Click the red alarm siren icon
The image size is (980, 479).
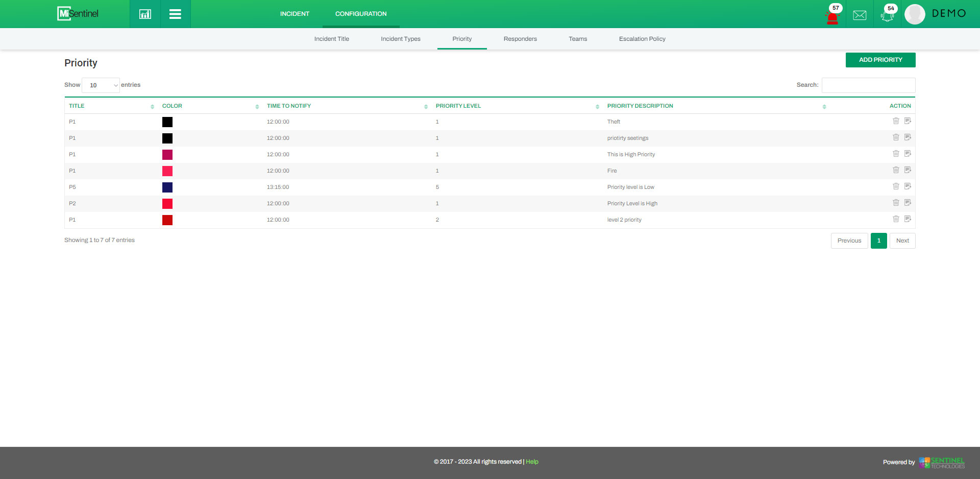pos(832,17)
